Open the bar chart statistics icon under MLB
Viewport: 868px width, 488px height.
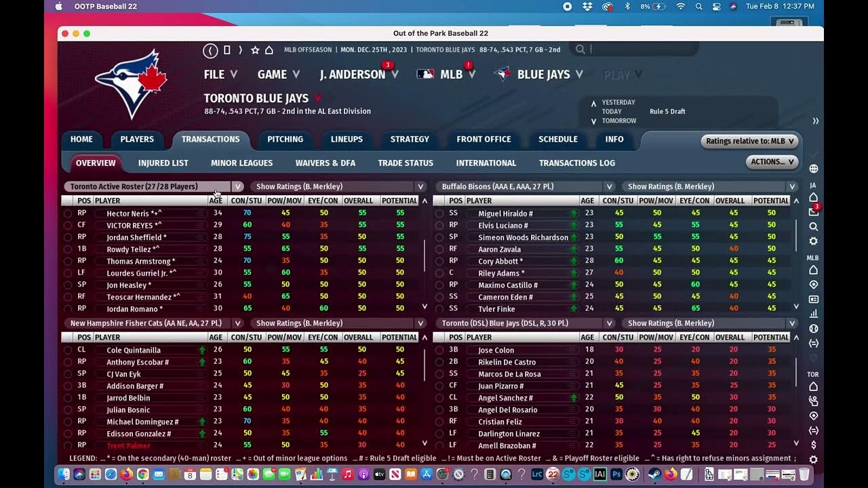coord(814,314)
